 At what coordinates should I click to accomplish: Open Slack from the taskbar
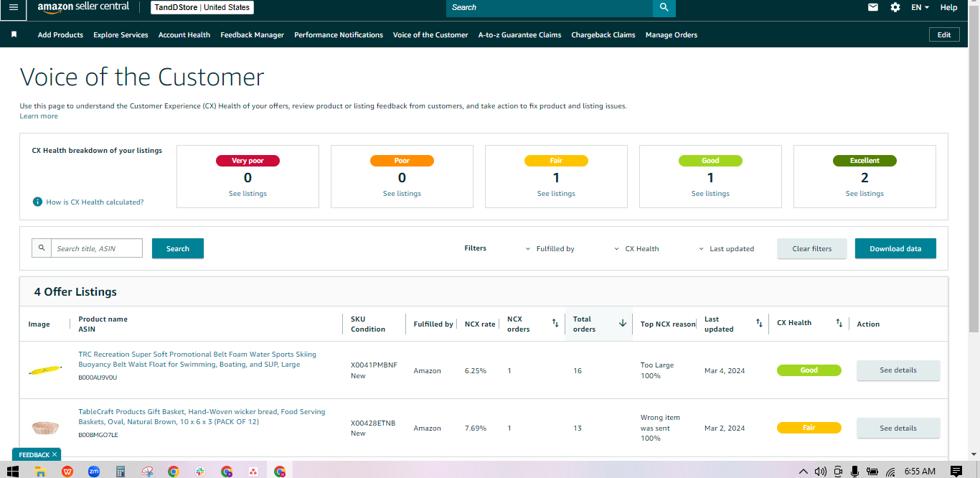pyautogui.click(x=200, y=472)
